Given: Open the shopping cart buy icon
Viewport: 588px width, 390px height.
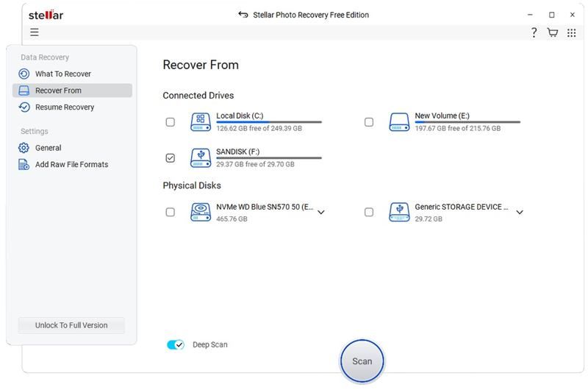Looking at the screenshot, I should (x=553, y=32).
